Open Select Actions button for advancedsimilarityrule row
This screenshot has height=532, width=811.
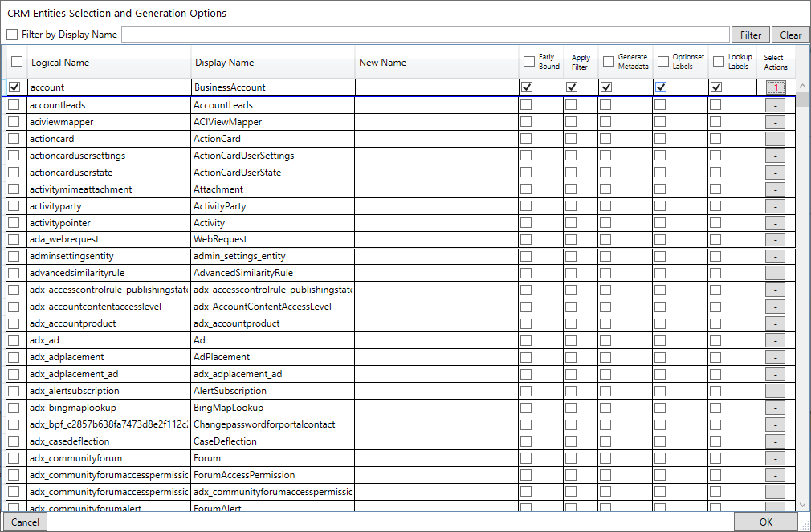click(775, 273)
